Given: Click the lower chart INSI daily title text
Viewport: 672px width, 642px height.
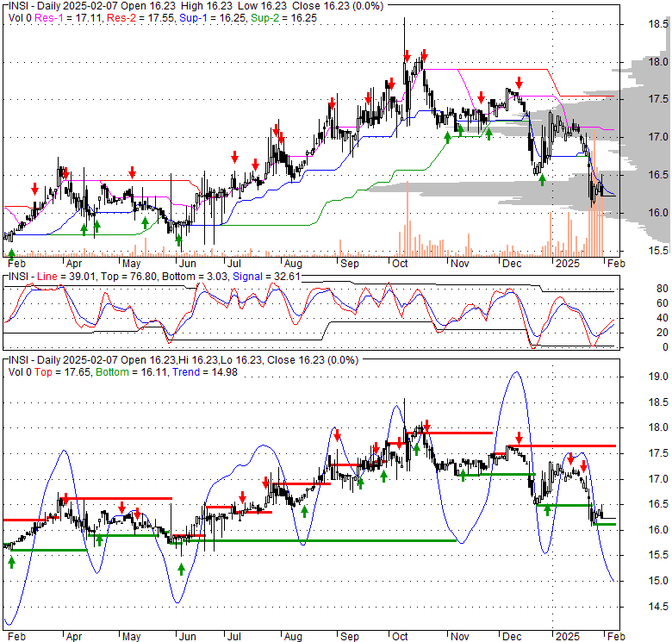Looking at the screenshot, I should [184, 360].
